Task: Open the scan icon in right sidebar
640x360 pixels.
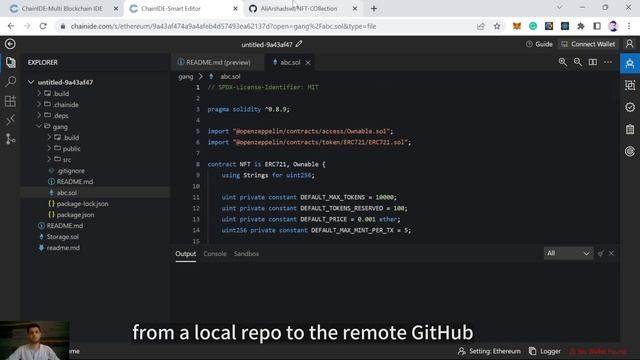Action: 630,85
